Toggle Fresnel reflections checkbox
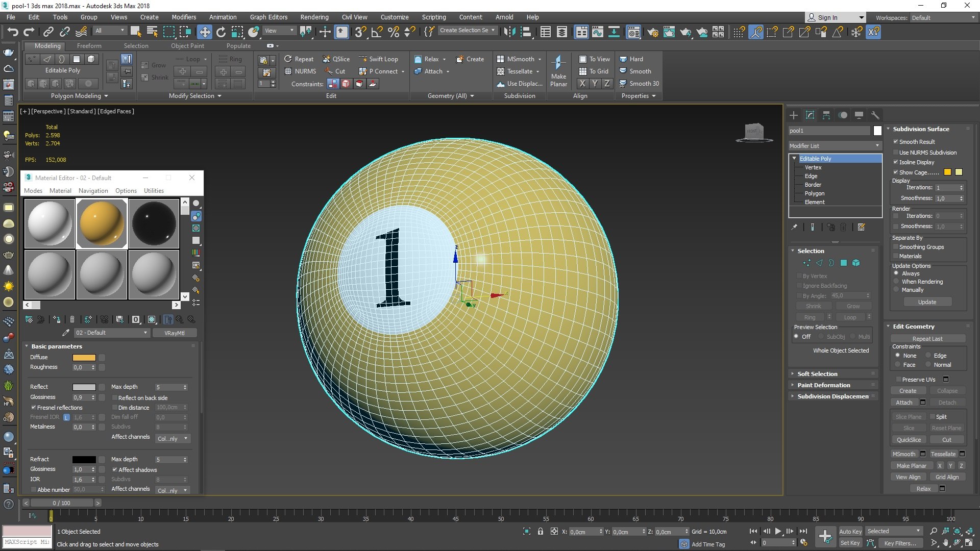980x551 pixels. (x=34, y=408)
